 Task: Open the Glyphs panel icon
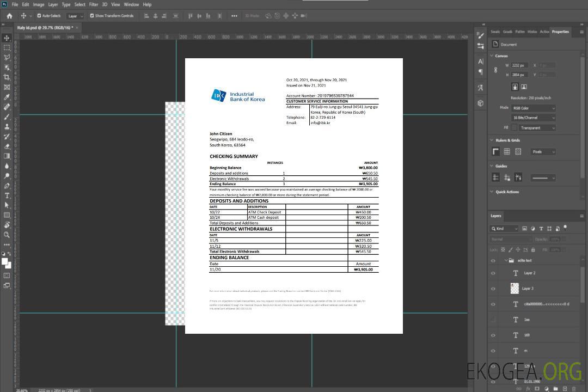click(481, 88)
